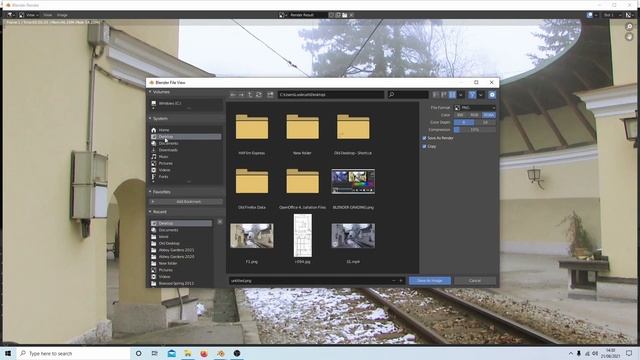Decrement file name number with minus
This screenshot has width=640, height=360.
click(394, 280)
